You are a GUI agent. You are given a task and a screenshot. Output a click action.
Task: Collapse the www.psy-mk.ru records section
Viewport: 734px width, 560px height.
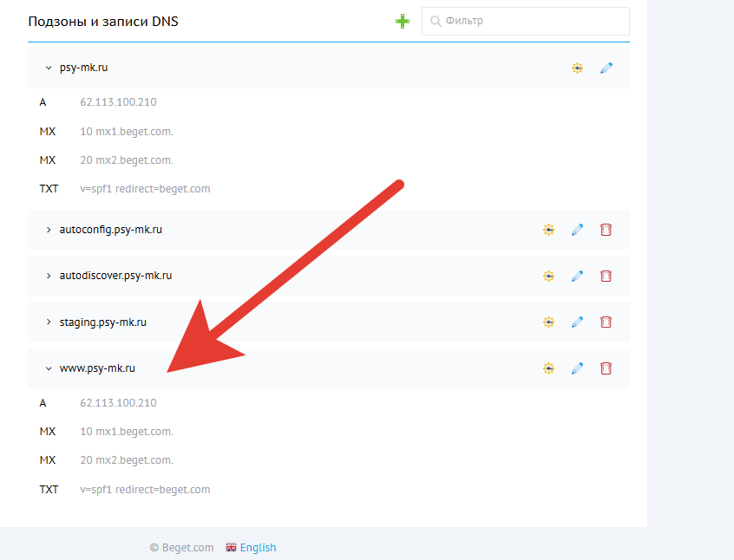click(49, 368)
